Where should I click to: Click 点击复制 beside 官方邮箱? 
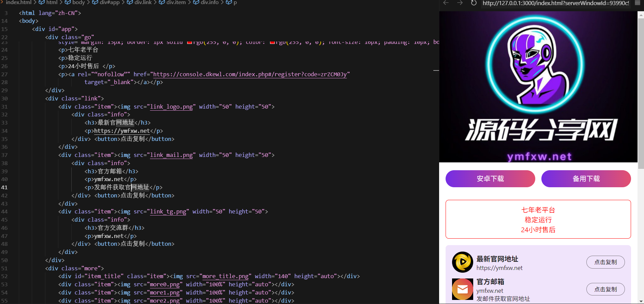[605, 289]
